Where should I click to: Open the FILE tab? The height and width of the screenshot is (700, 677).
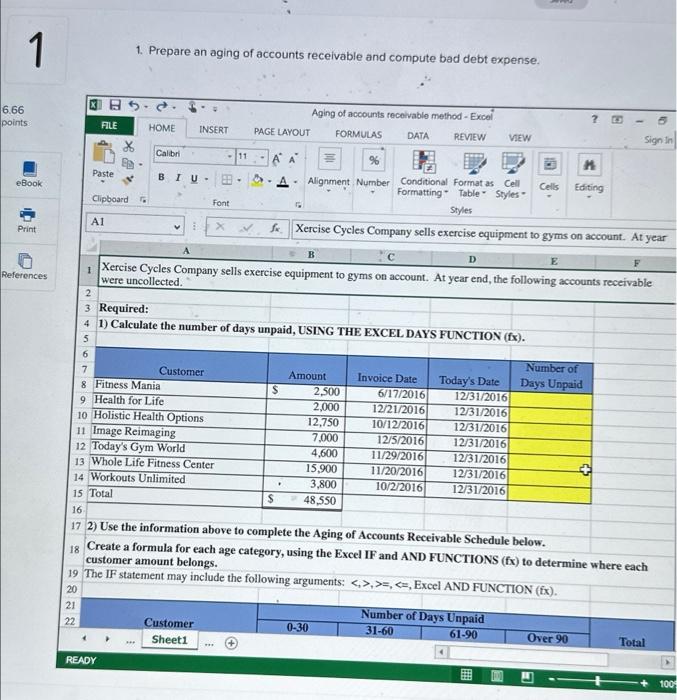coord(109,125)
